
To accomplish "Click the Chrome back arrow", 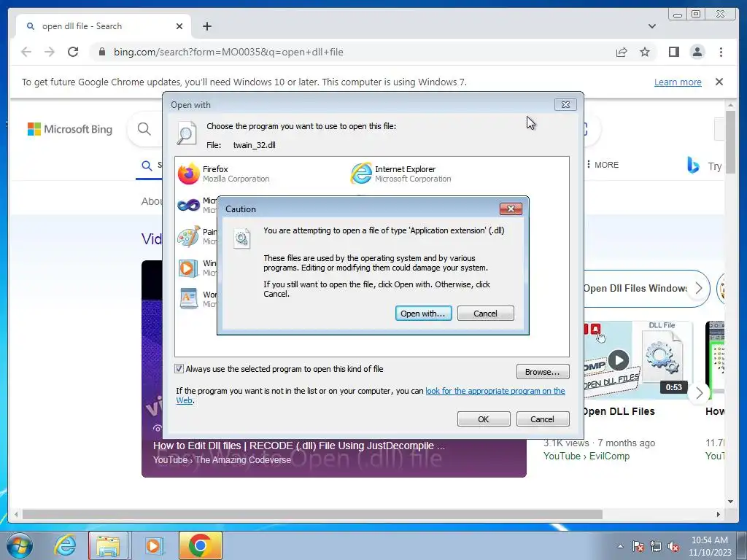I will (x=26, y=52).
